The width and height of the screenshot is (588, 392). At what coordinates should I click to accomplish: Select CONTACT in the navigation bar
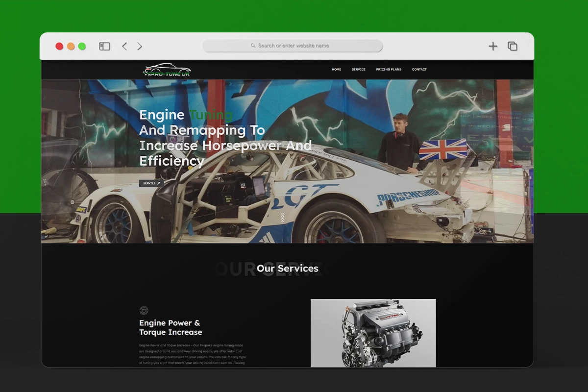pyautogui.click(x=419, y=70)
